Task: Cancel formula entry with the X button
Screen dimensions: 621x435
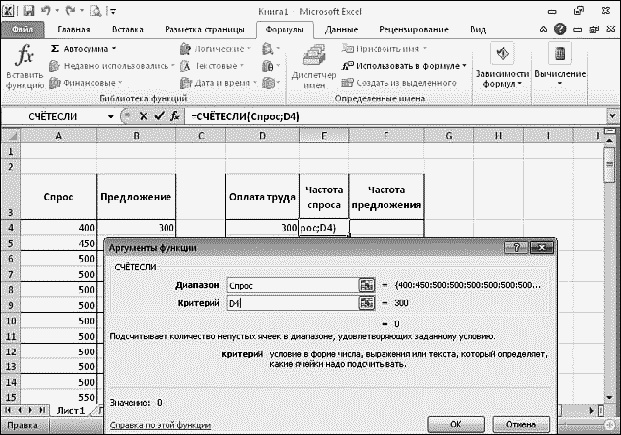Action: coord(140,116)
